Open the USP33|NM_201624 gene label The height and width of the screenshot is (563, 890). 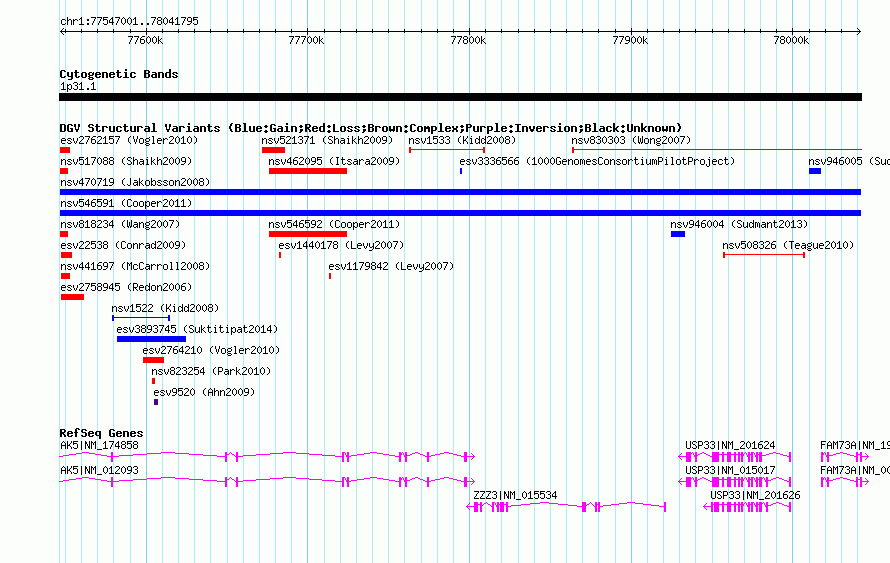(730, 446)
